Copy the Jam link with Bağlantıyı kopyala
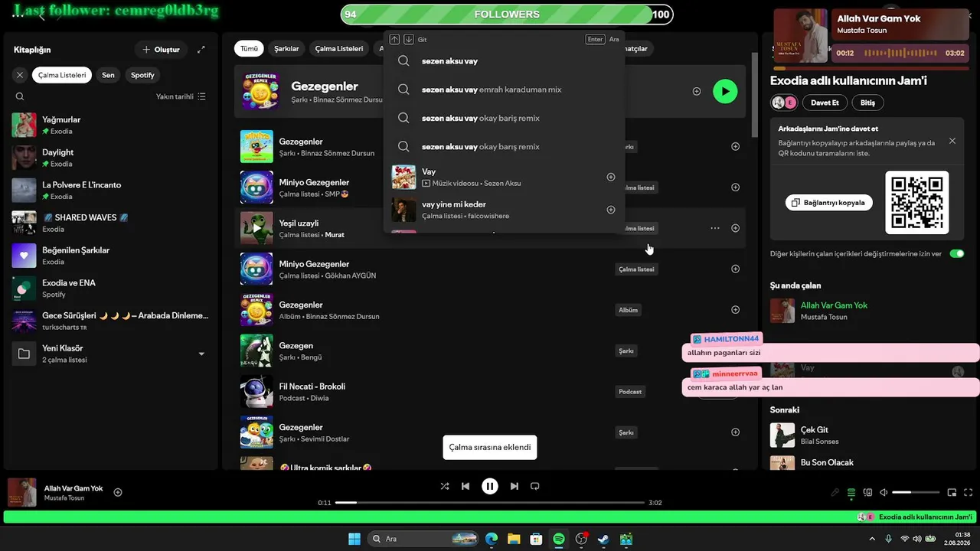Image resolution: width=980 pixels, height=551 pixels. click(x=829, y=203)
